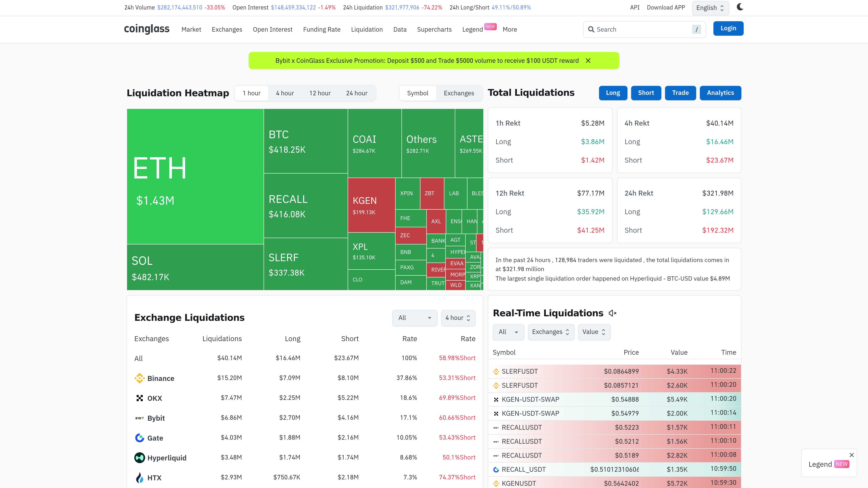Open the Supercharts menu item

pyautogui.click(x=434, y=30)
